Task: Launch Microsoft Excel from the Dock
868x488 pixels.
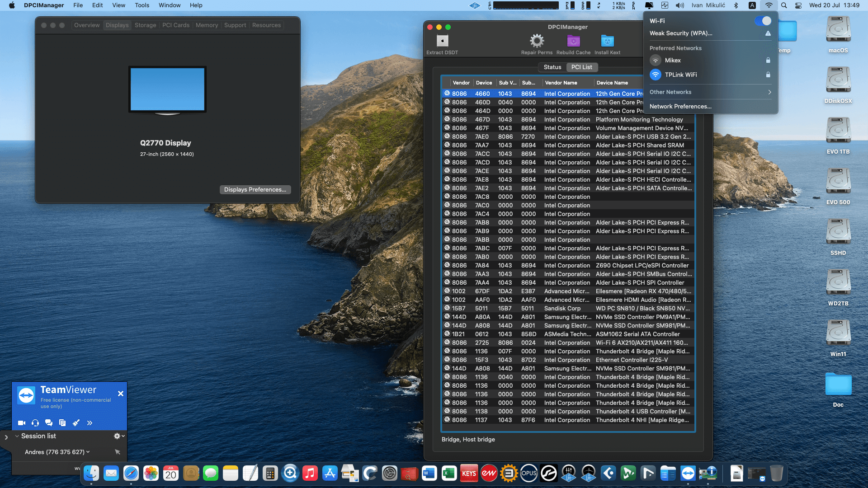Action: click(449, 473)
